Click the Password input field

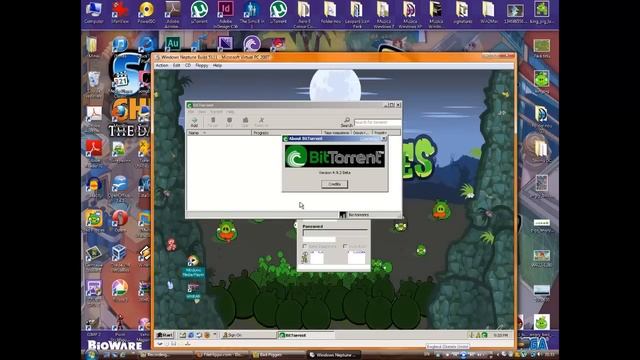(x=335, y=233)
